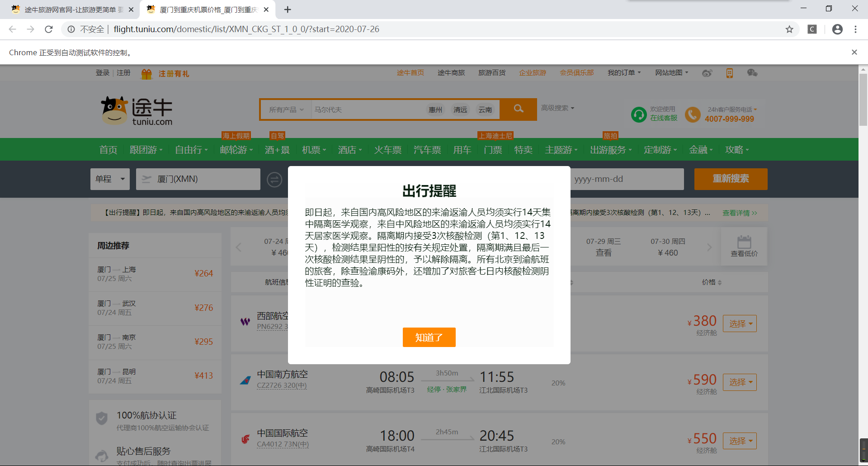Viewport: 868px width, 466px height.
Task: Open Chrome three-dot menu
Action: (x=855, y=29)
